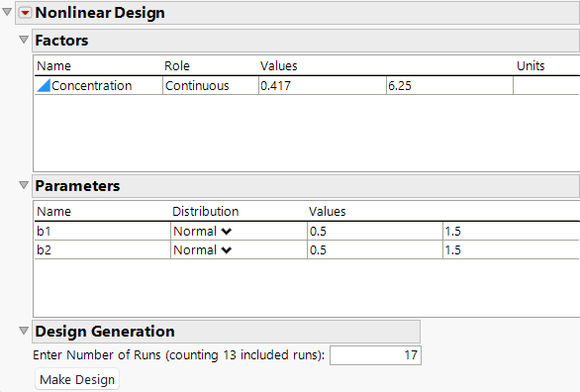Edit the b2 lower value 0.5
This screenshot has width=580, height=392.
[x=375, y=250]
